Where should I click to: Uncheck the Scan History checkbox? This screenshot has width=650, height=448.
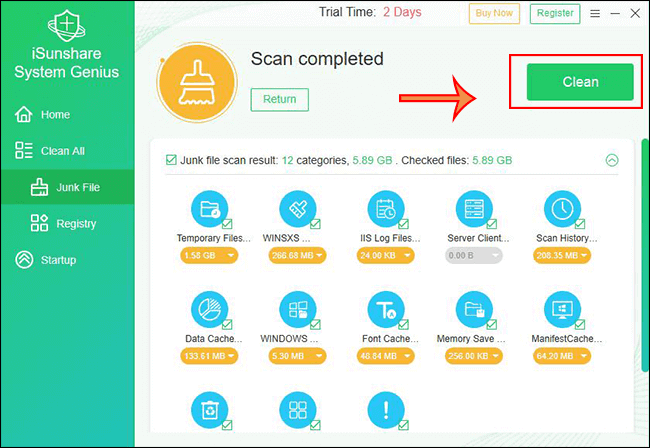[580, 224]
